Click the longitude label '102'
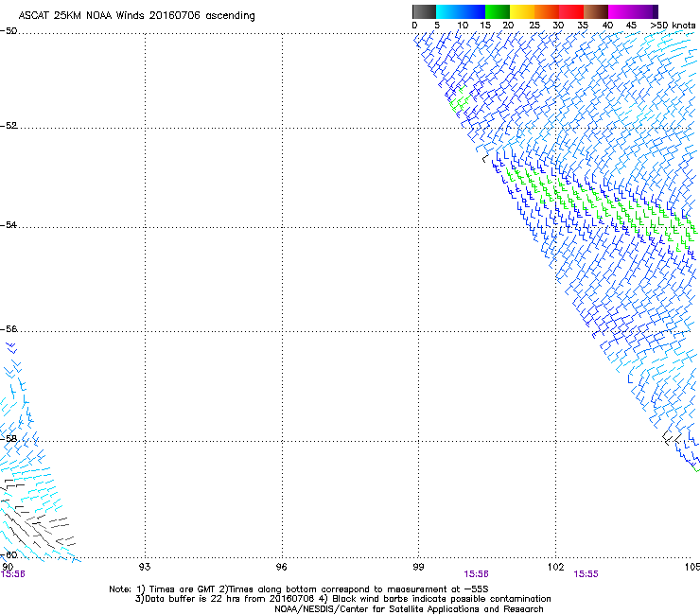This screenshot has width=700, height=615. (x=555, y=567)
